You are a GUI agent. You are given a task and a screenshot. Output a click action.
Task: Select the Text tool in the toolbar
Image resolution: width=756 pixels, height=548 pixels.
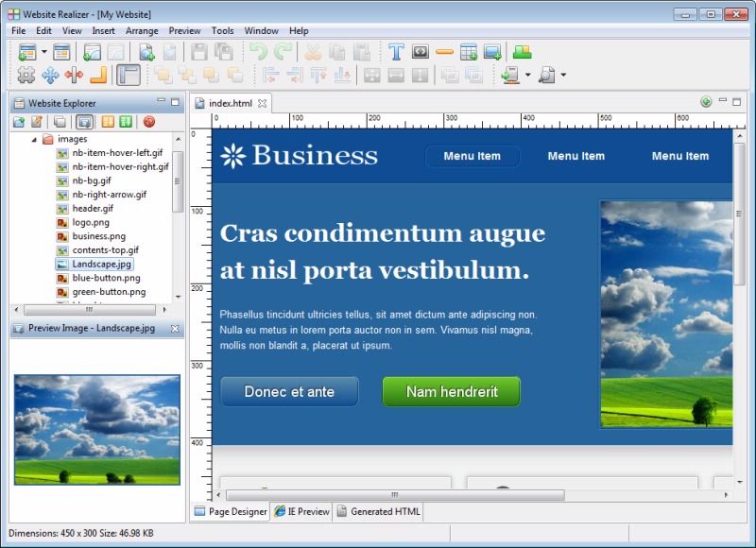click(x=396, y=52)
